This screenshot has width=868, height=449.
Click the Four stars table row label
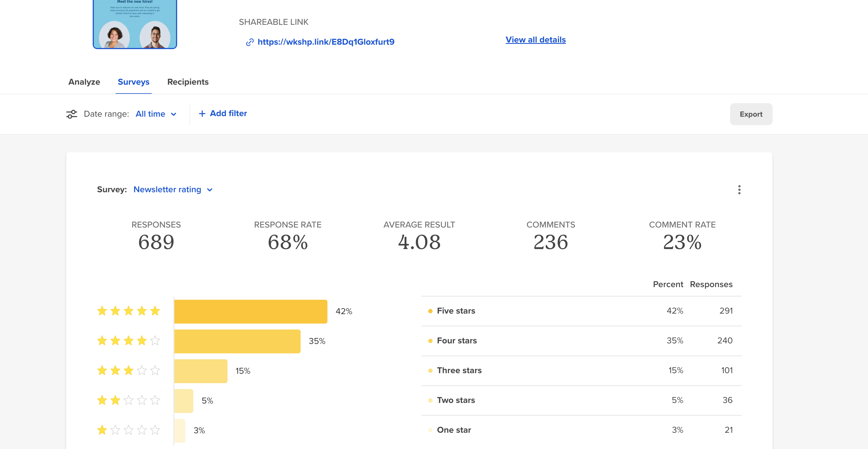pos(457,341)
